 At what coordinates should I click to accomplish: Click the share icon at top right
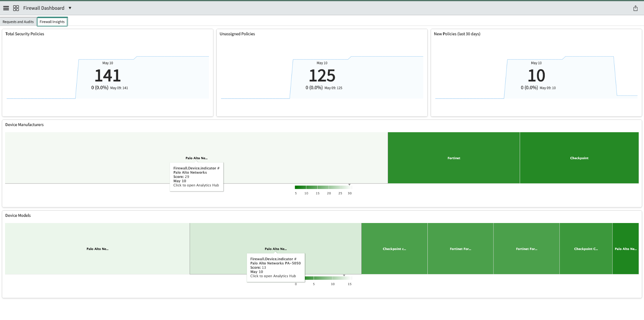point(635,8)
